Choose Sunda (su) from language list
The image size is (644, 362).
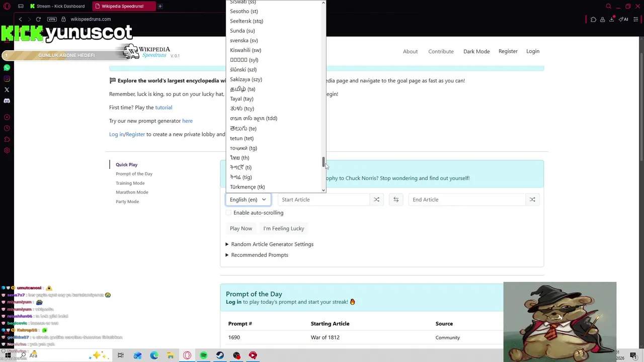tap(243, 31)
